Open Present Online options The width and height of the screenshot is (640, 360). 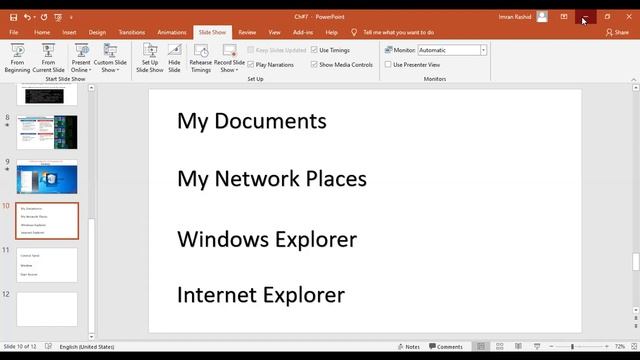click(81, 58)
